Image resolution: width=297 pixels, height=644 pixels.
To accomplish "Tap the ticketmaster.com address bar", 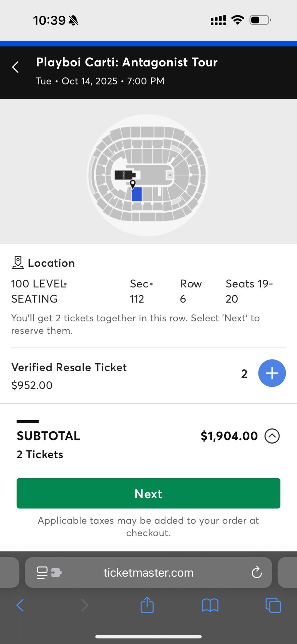I will coord(148,573).
